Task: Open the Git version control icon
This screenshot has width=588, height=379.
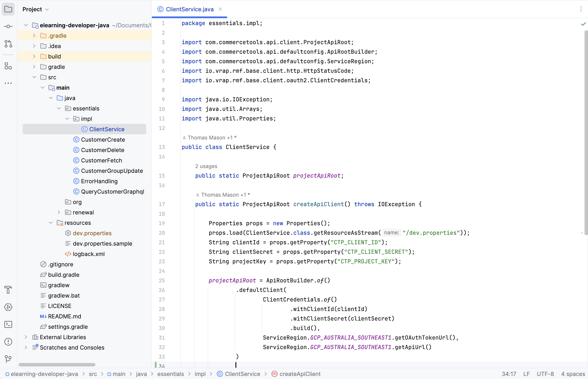Action: click(x=8, y=359)
